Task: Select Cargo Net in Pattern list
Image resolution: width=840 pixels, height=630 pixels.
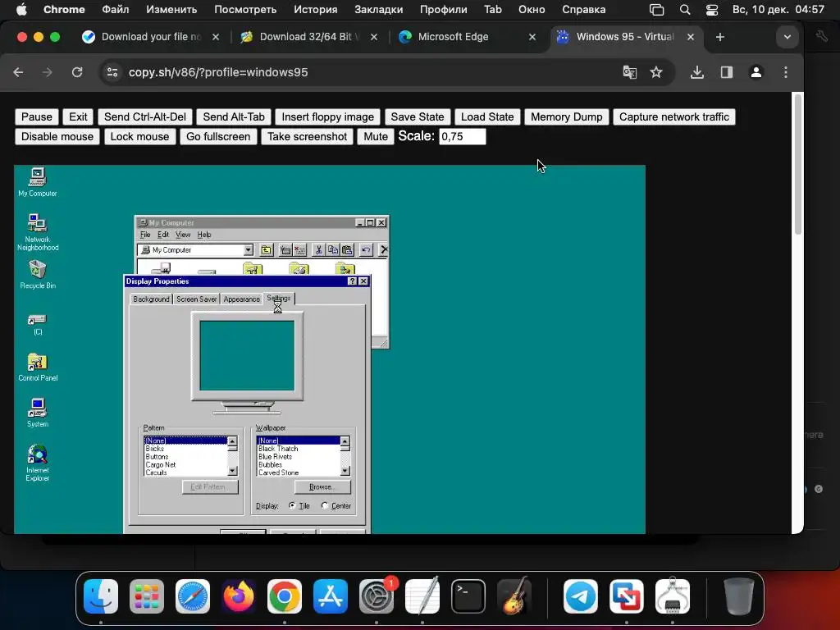Action: 185,465
